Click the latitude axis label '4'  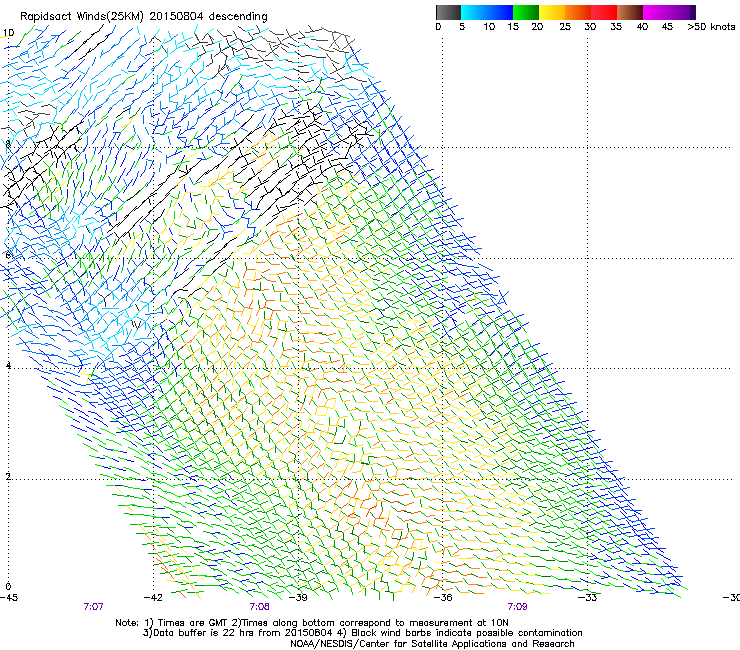(x=8, y=365)
